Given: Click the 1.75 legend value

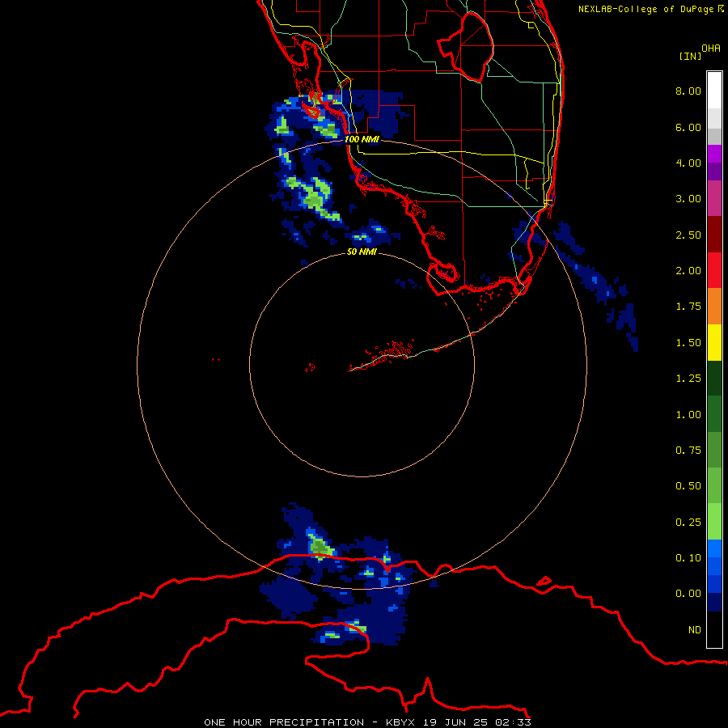Looking at the screenshot, I should (688, 307).
